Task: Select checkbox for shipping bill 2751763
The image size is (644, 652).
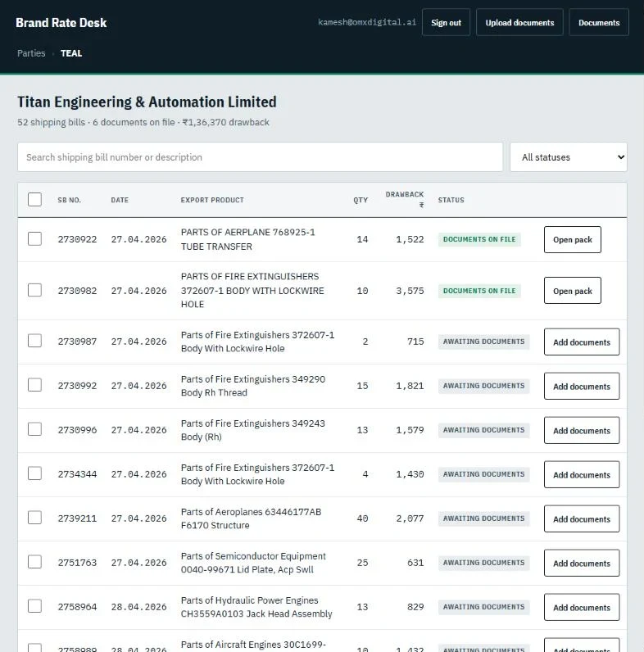Action: [34, 561]
